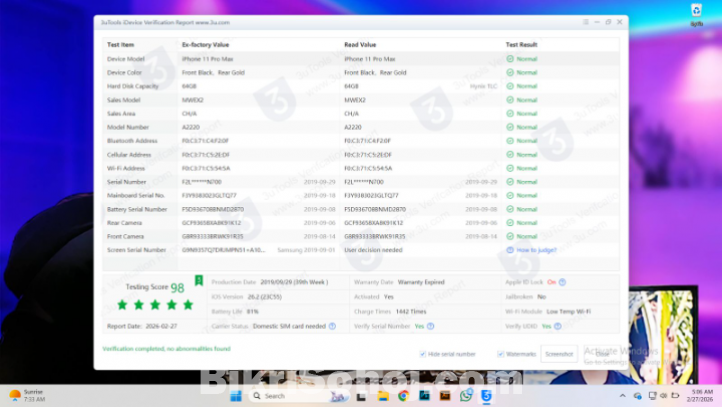The height and width of the screenshot is (407, 722).
Task: Open the report window title bar menu
Action: pyautogui.click(x=159, y=23)
